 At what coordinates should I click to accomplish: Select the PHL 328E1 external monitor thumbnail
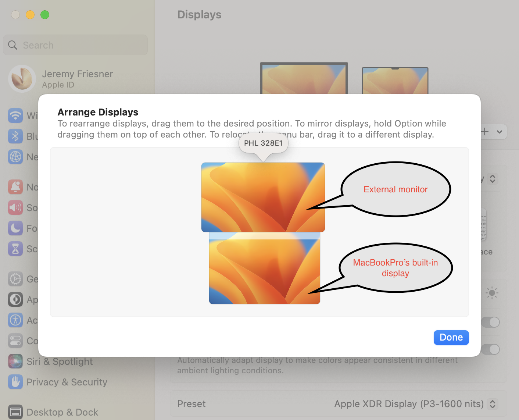pyautogui.click(x=263, y=197)
